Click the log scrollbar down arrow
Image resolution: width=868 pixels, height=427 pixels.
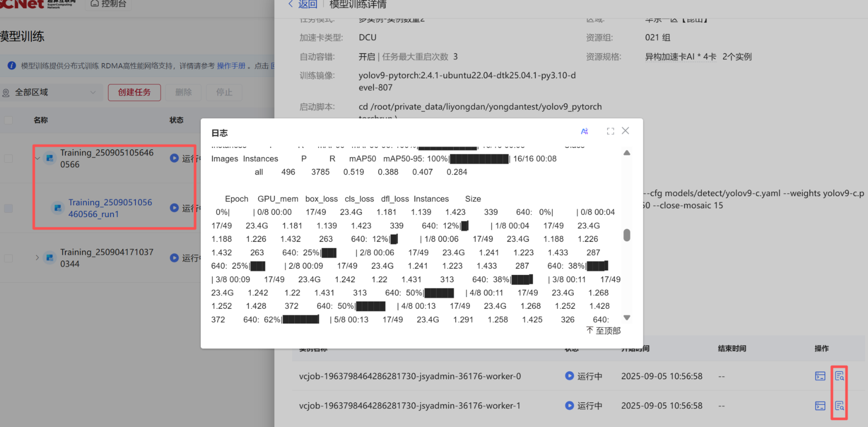(627, 318)
